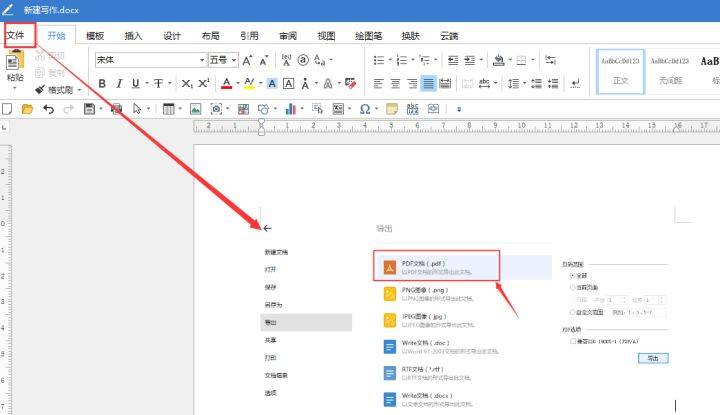Image resolution: width=720 pixels, height=415 pixels.
Task: Click the open folder icon
Action: (28, 109)
